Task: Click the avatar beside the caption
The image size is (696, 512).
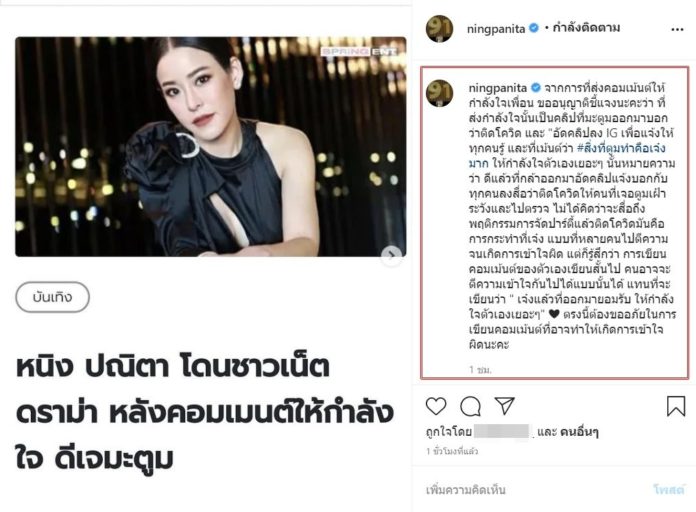Action: click(439, 93)
